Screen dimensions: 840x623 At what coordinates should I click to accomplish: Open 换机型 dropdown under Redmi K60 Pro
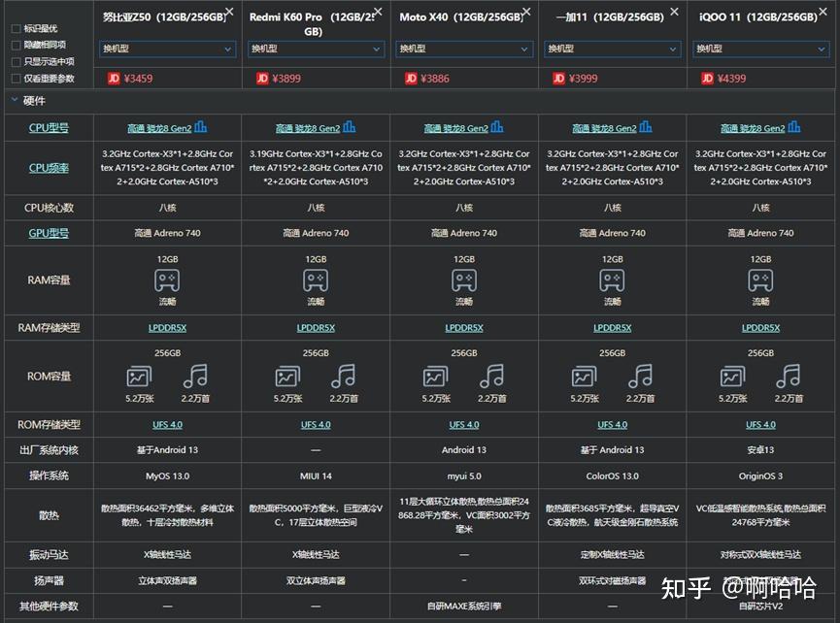[x=316, y=49]
